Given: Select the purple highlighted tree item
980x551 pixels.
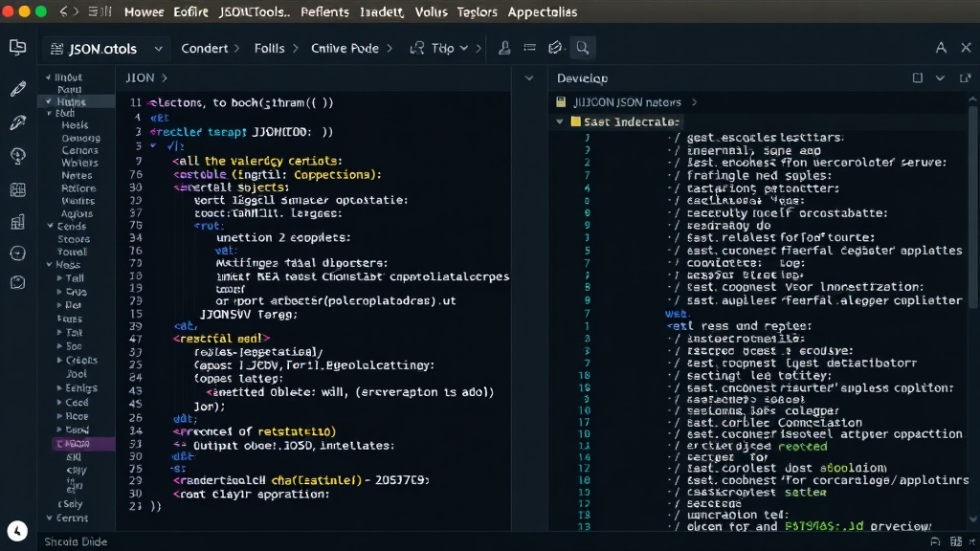Looking at the screenshot, I should pyautogui.click(x=82, y=444).
